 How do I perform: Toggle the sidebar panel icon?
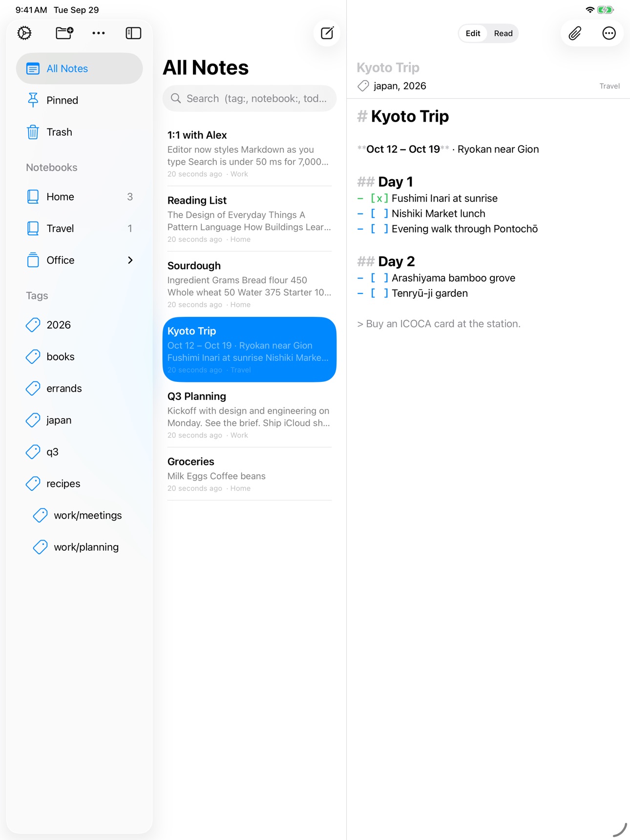pyautogui.click(x=133, y=33)
